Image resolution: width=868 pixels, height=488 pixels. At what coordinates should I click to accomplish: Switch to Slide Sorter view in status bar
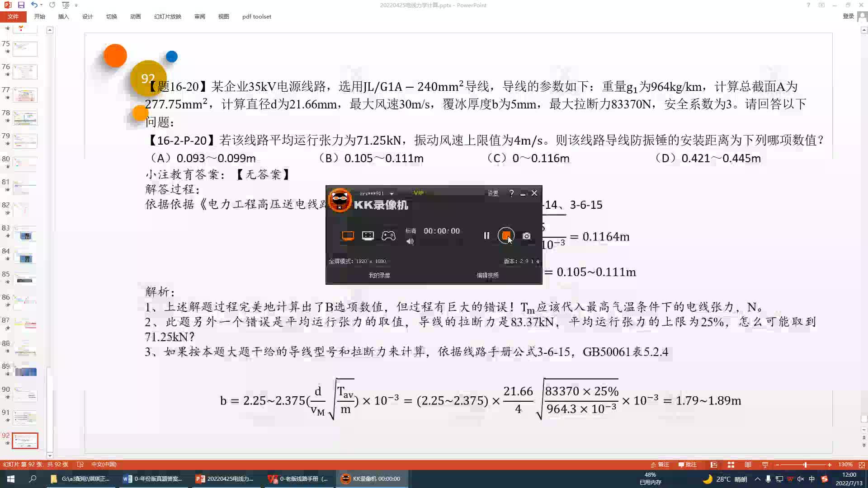coord(731,465)
